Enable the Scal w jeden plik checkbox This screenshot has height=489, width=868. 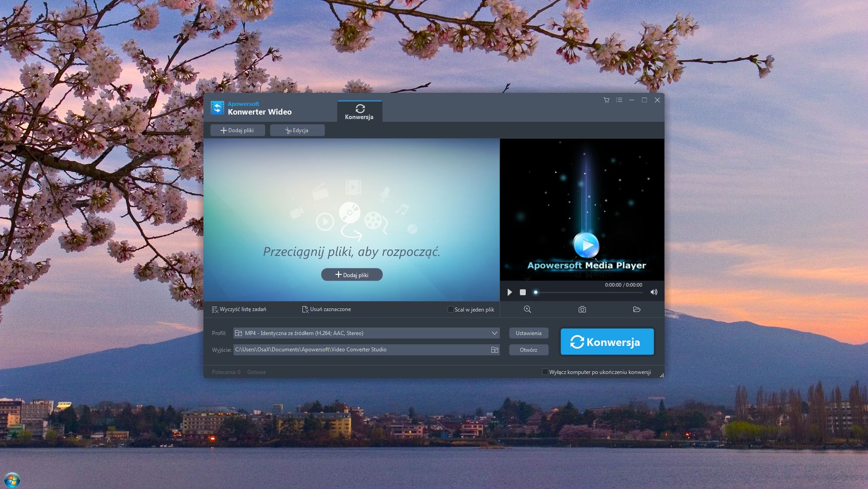coord(450,310)
